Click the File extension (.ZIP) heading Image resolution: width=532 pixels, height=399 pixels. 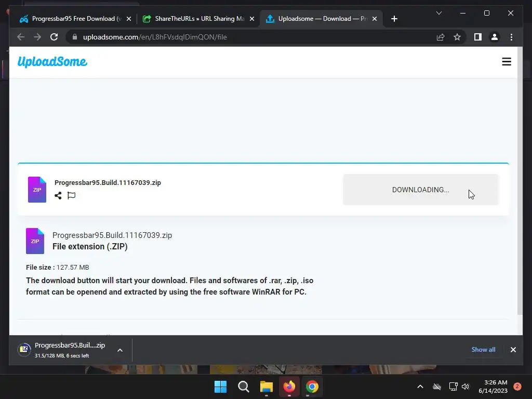click(90, 247)
